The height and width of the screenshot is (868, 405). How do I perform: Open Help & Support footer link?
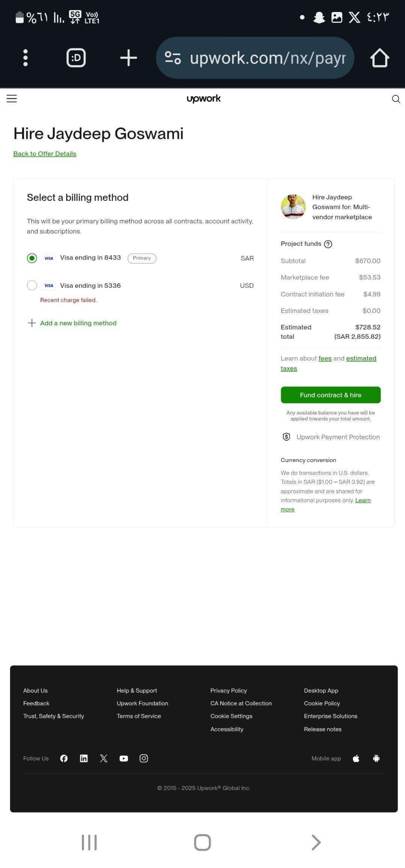(x=137, y=691)
